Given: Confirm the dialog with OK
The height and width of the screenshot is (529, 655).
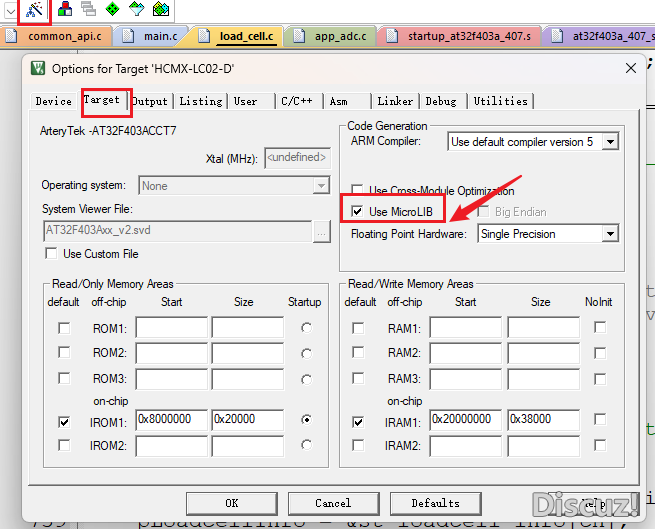Looking at the screenshot, I should tap(232, 504).
